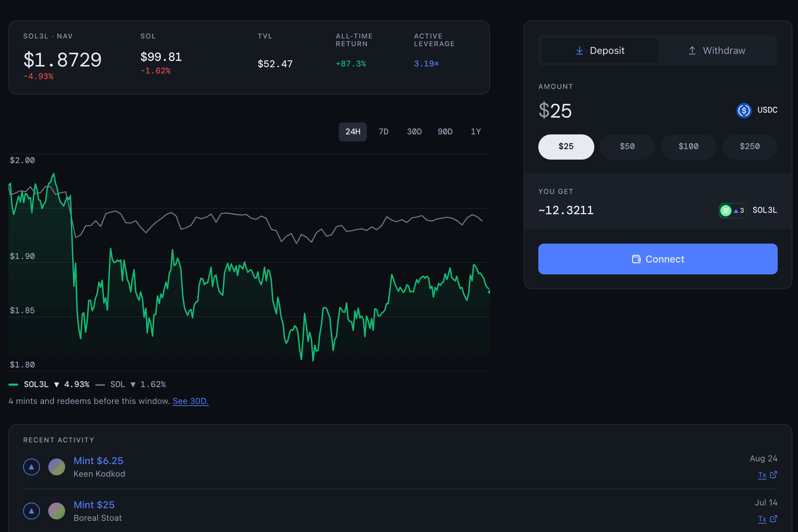Select the $25 preset amount
The image size is (798, 532).
point(566,147)
